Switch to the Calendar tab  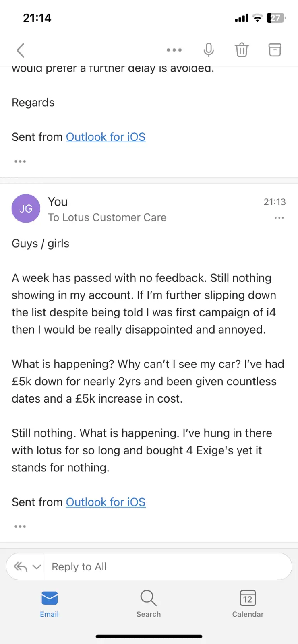coord(248,603)
